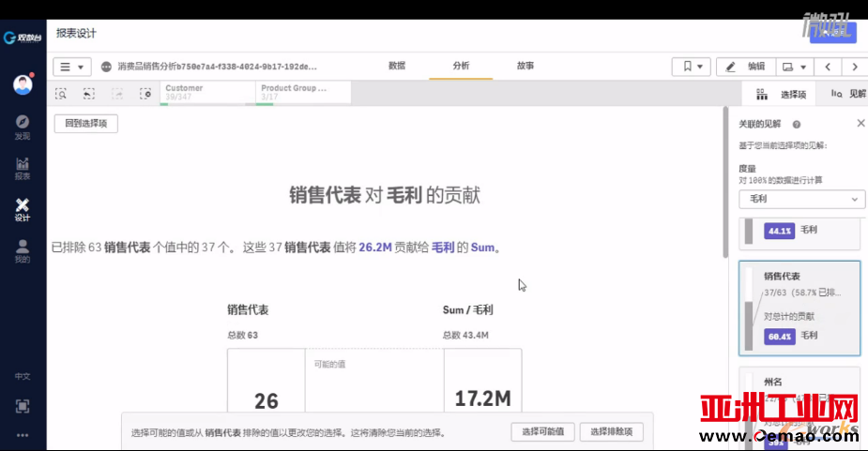Image resolution: width=868 pixels, height=451 pixels.
Task: Open the 选择项 selections tool
Action: point(781,94)
